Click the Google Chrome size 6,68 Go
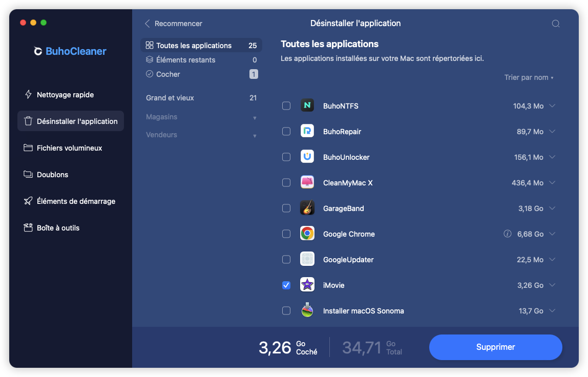 pyautogui.click(x=530, y=234)
